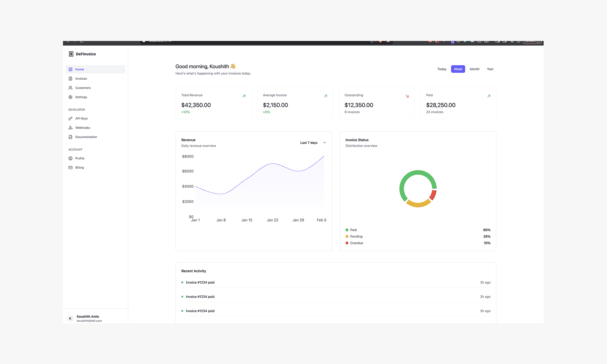Viewport: 607px width, 364px height.
Task: Switch to the Week tab
Action: point(458,69)
